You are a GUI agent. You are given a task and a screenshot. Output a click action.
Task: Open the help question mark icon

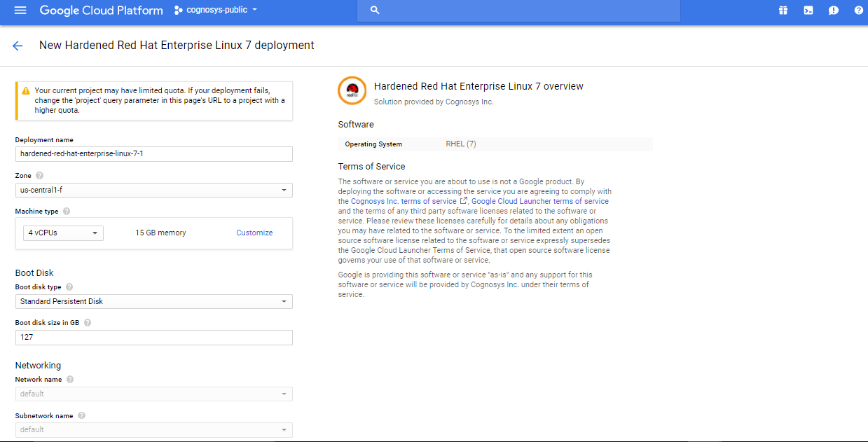[x=858, y=11]
